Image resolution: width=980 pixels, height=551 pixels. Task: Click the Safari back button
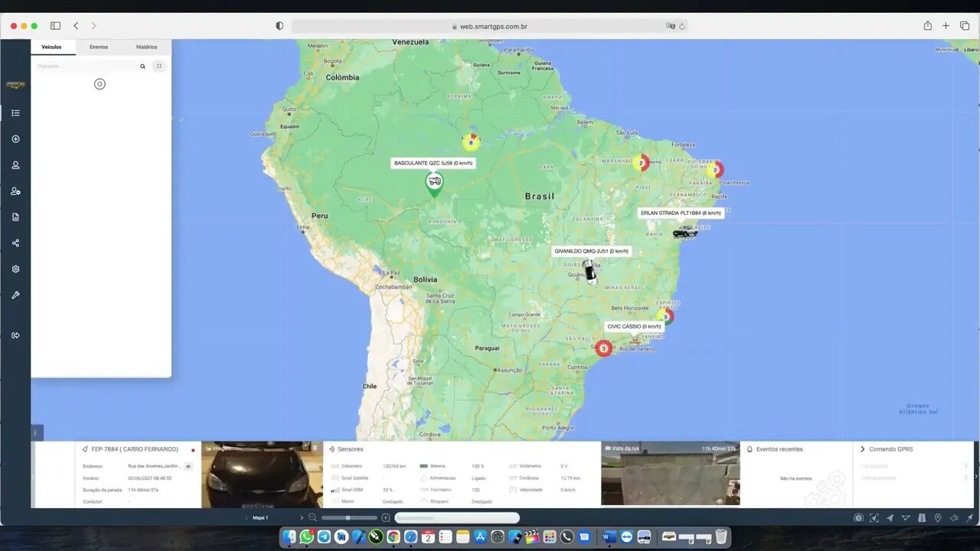click(x=76, y=26)
